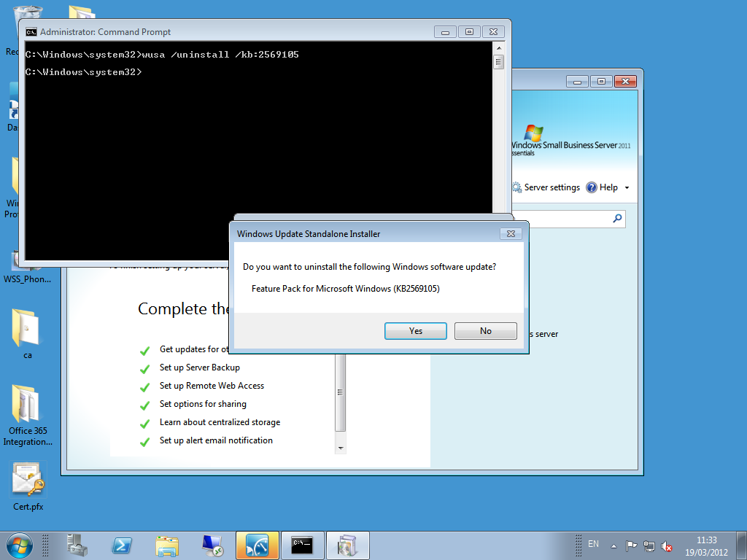Click the magnifier search icon in the Dashboard

click(617, 218)
